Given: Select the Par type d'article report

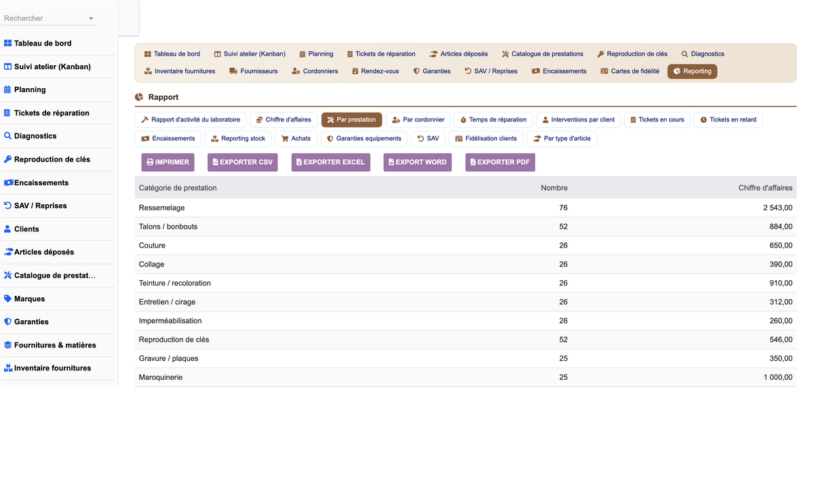Looking at the screenshot, I should click(562, 138).
